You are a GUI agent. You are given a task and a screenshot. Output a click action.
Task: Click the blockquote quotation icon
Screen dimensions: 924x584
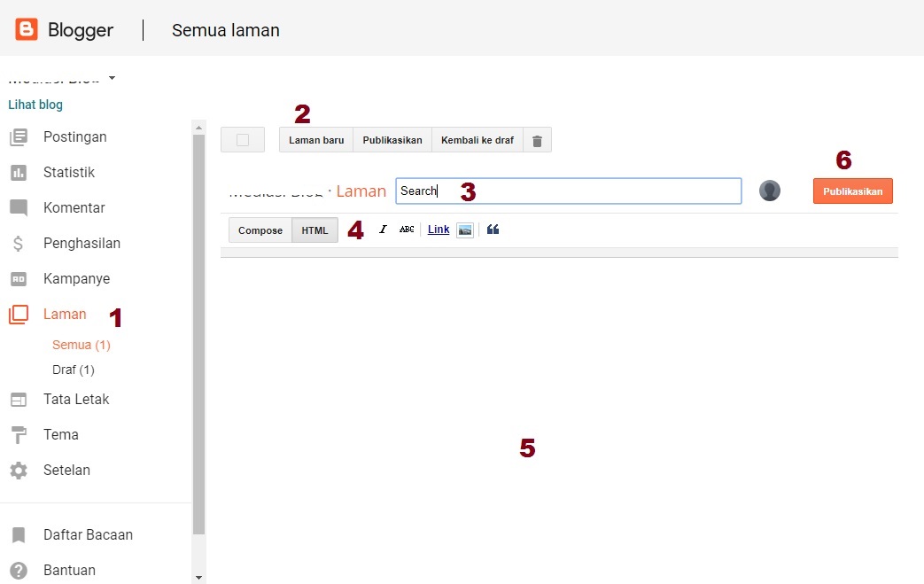(493, 230)
